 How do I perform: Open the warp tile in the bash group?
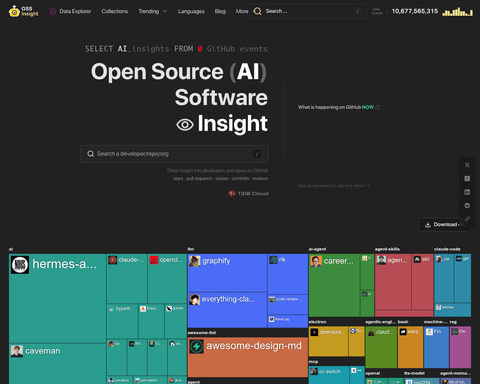pyautogui.click(x=410, y=347)
